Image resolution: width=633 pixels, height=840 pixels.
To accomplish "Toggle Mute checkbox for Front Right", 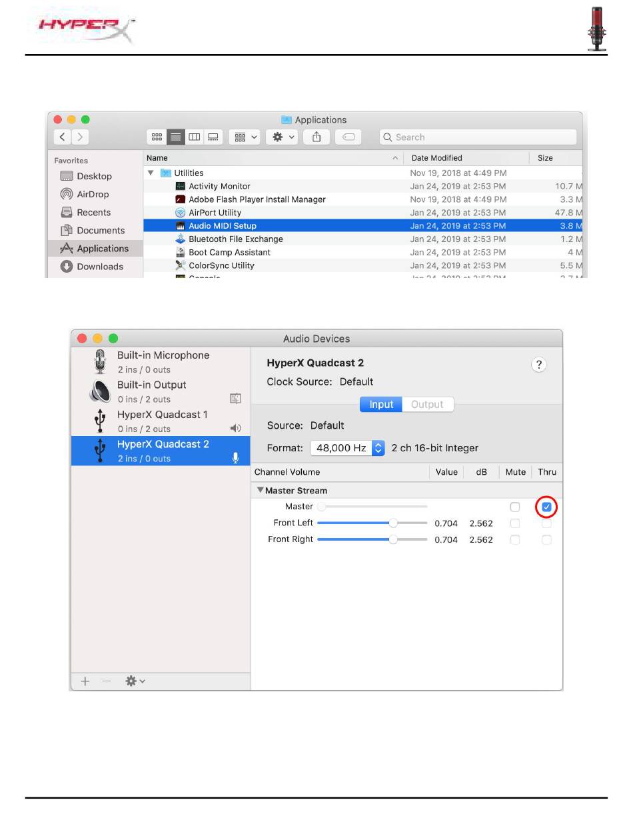I will coord(515,540).
